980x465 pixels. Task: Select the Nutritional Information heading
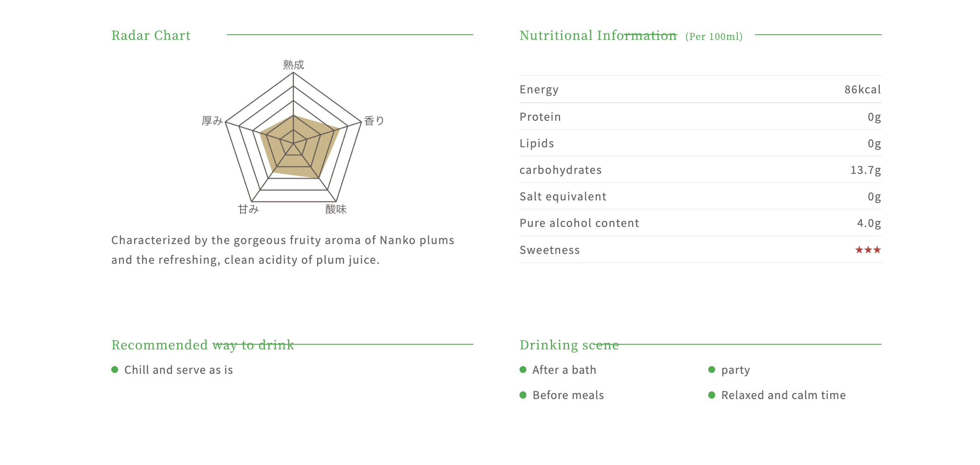pyautogui.click(x=598, y=35)
